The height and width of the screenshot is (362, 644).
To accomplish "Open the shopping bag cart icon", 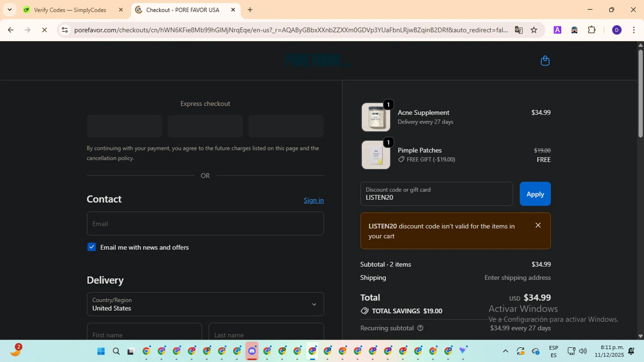I will pyautogui.click(x=545, y=61).
